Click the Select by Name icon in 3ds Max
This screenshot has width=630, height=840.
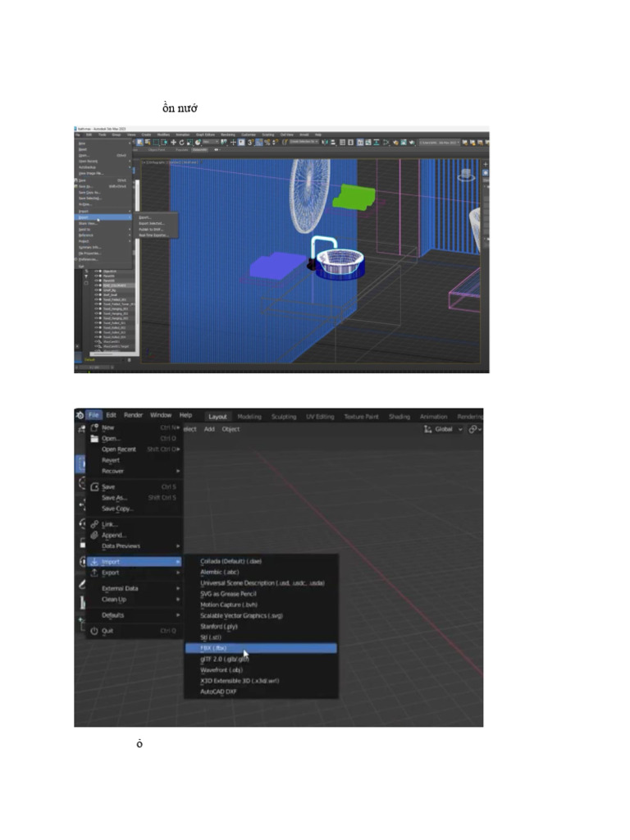[148, 142]
